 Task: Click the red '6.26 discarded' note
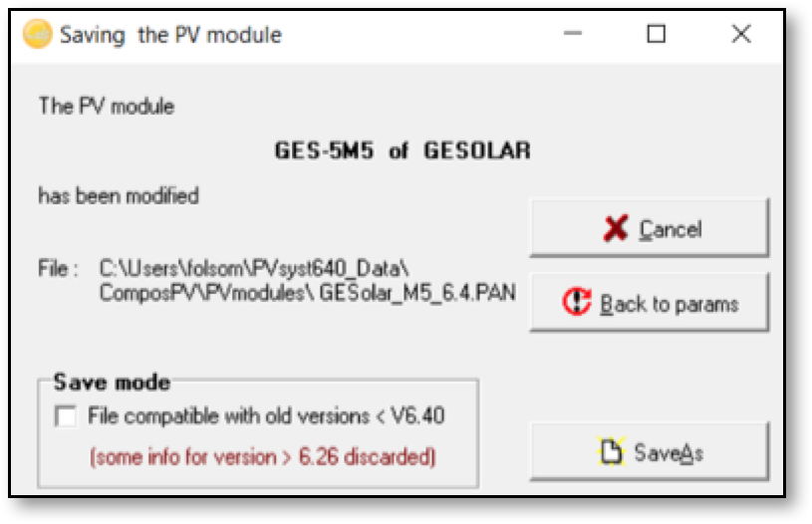[x=263, y=457]
